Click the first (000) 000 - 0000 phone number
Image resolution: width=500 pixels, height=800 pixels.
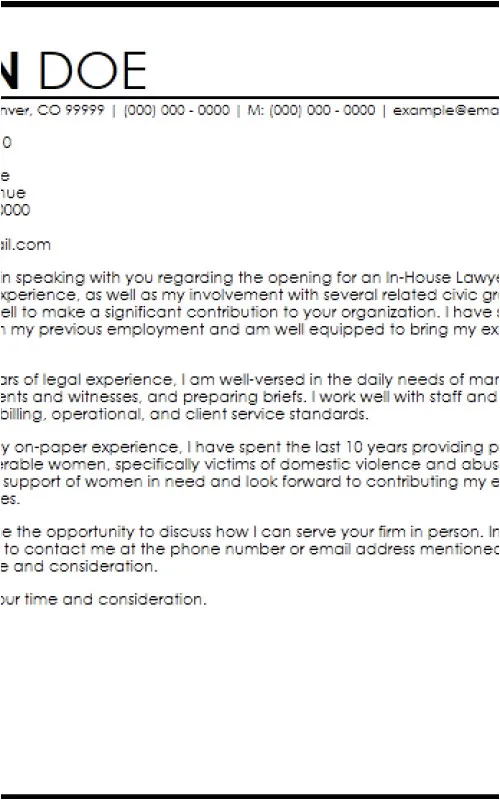coord(177,110)
